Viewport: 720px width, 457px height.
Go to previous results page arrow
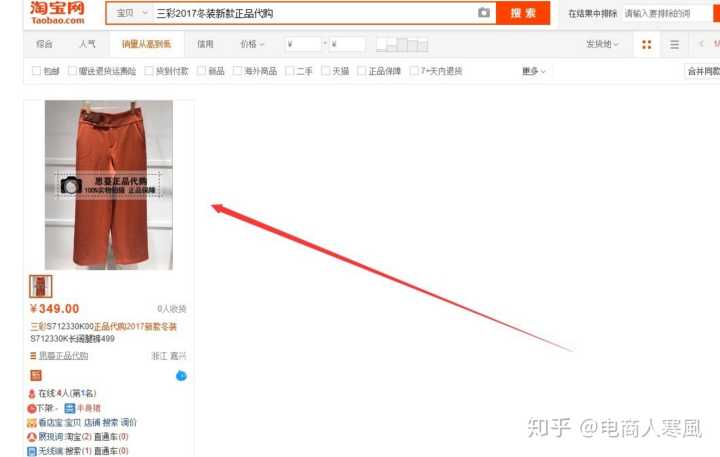click(701, 44)
